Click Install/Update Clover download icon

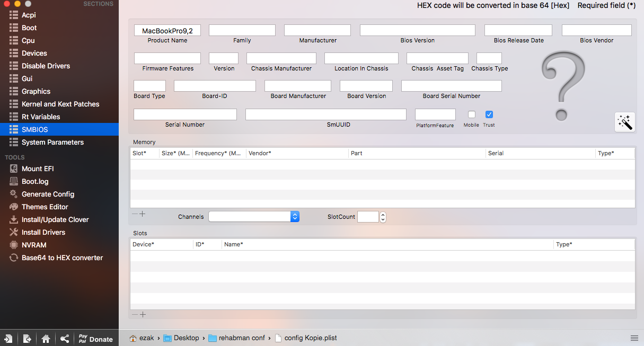click(14, 219)
